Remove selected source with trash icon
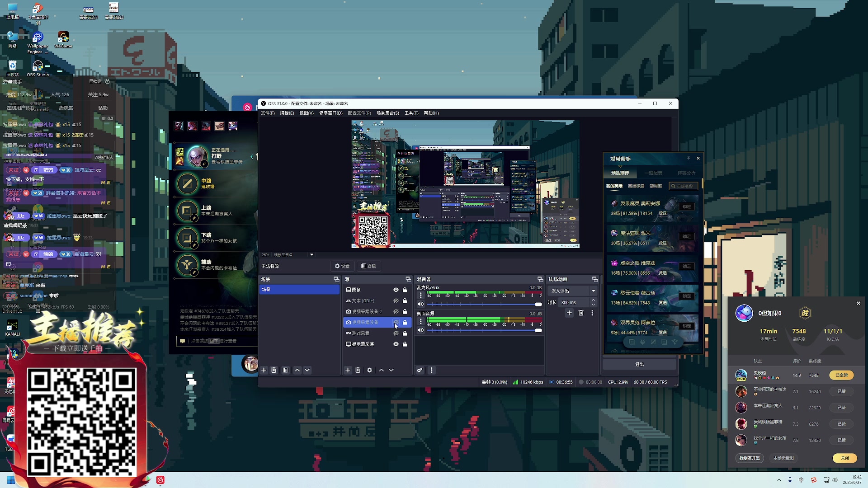868x488 pixels. point(358,370)
